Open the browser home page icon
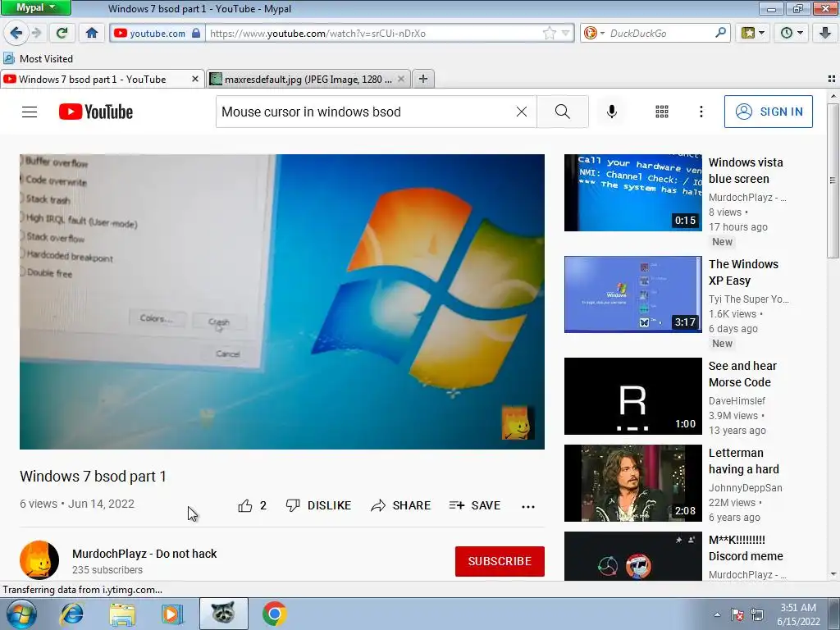 point(92,33)
